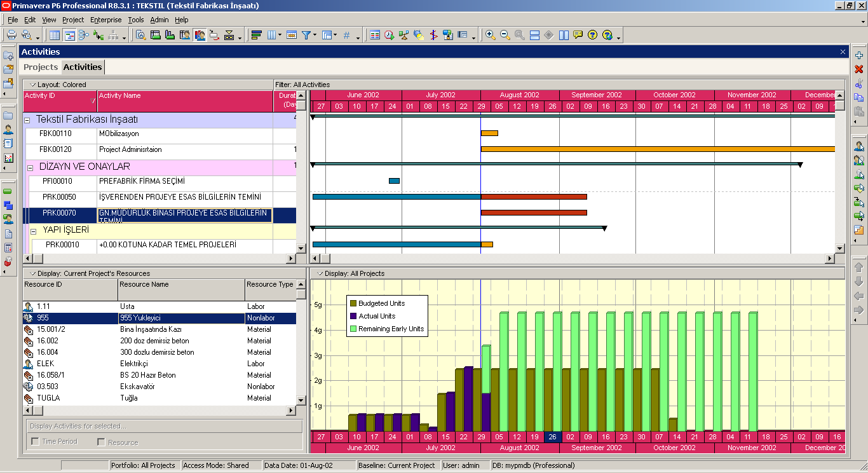Click the Print icon in toolbar
The image size is (868, 473).
click(x=11, y=35)
